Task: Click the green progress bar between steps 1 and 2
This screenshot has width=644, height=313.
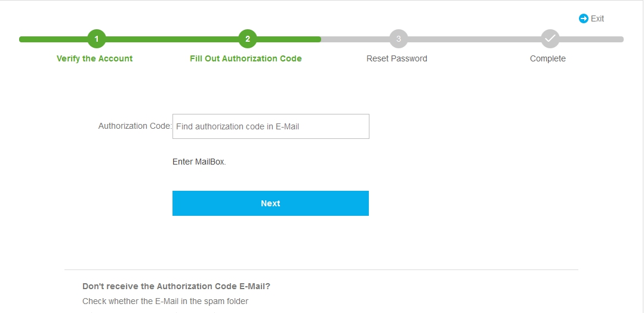Action: pos(172,39)
